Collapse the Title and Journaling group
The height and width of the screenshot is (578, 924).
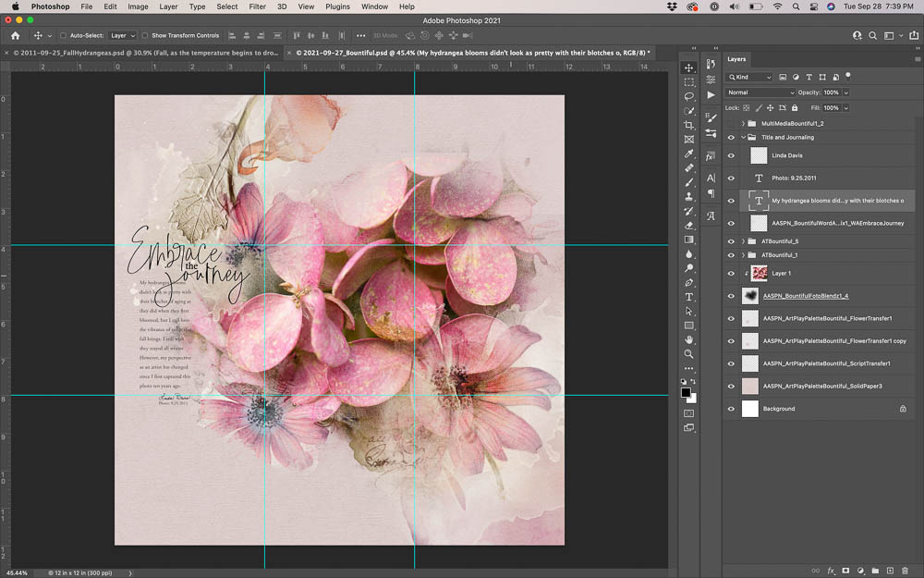pyautogui.click(x=743, y=138)
